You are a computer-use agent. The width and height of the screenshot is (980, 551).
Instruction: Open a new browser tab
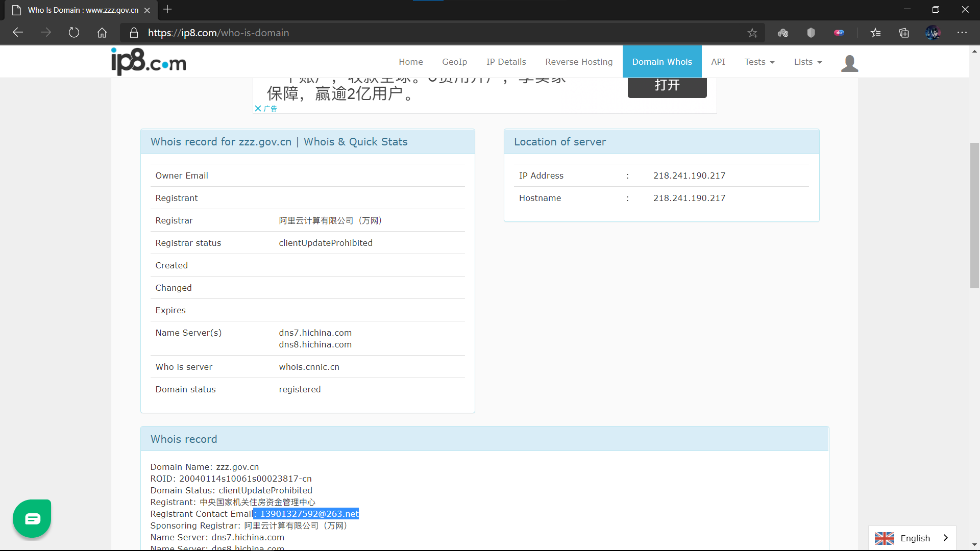tap(167, 9)
